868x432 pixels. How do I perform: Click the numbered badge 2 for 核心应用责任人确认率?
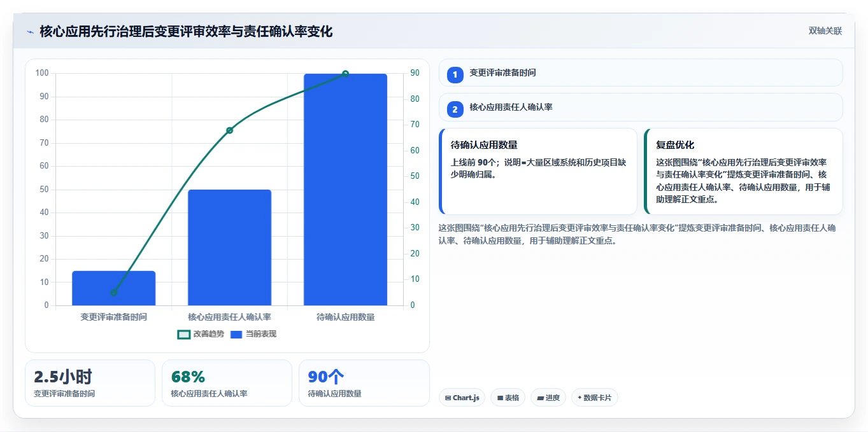[x=455, y=109]
